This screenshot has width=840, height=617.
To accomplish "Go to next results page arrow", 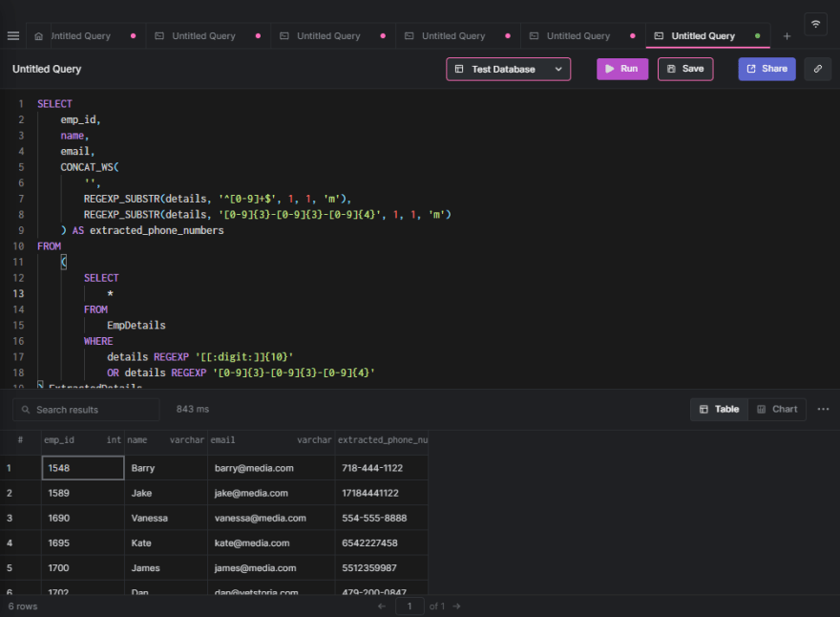I will [456, 606].
